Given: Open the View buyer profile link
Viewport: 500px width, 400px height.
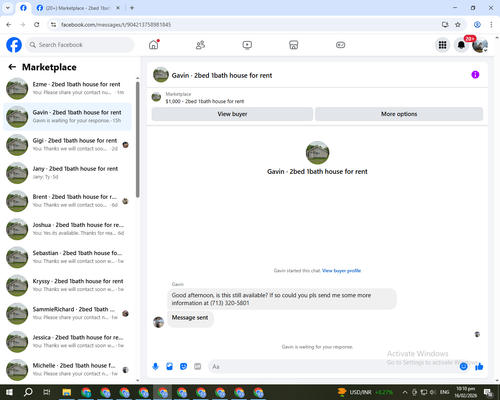Looking at the screenshot, I should (341, 271).
